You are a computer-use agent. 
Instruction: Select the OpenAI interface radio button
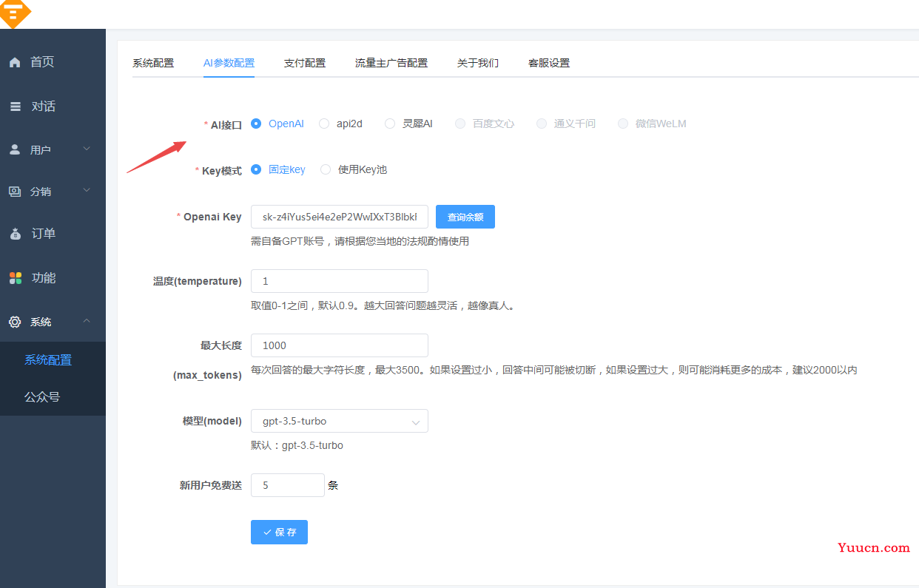click(x=256, y=124)
